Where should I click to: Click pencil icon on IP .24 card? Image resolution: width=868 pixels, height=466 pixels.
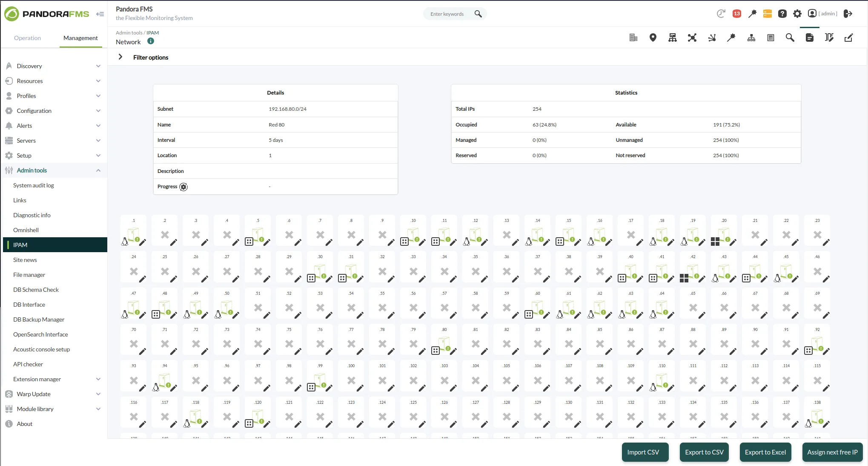[x=143, y=279]
